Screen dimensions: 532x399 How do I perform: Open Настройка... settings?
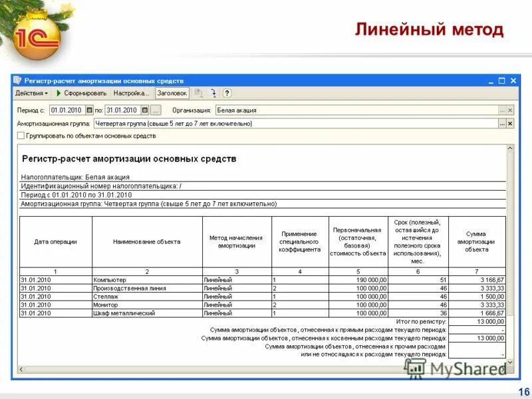tap(131, 93)
